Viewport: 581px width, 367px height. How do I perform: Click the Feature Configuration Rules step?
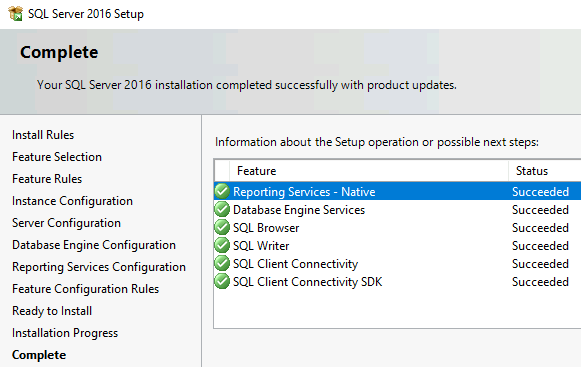pyautogui.click(x=85, y=289)
